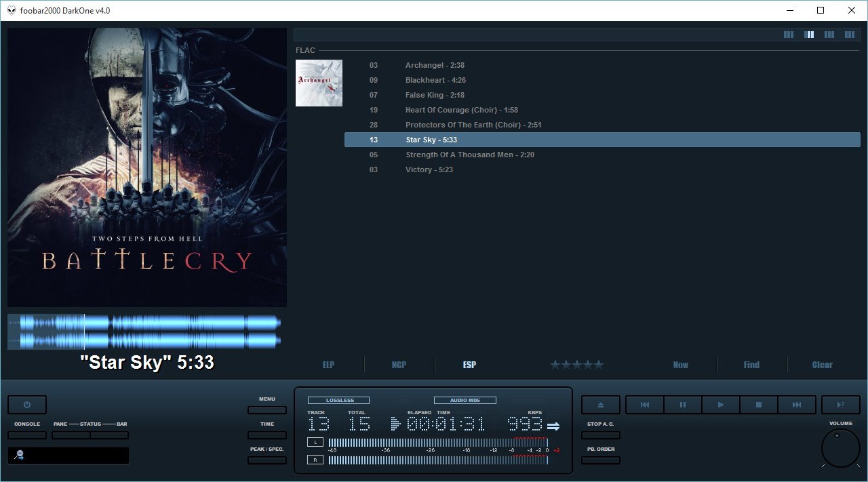The height and width of the screenshot is (482, 868).
Task: Click the Find button
Action: pos(751,365)
